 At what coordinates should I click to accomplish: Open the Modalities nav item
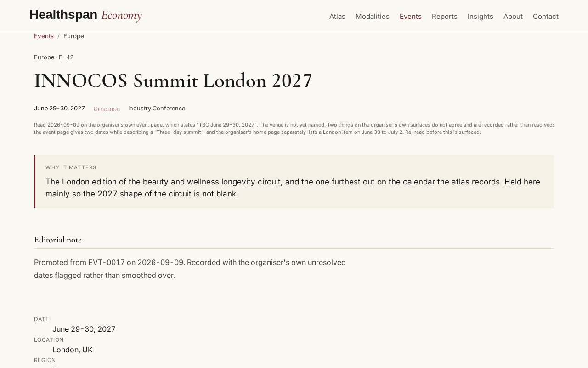click(373, 17)
